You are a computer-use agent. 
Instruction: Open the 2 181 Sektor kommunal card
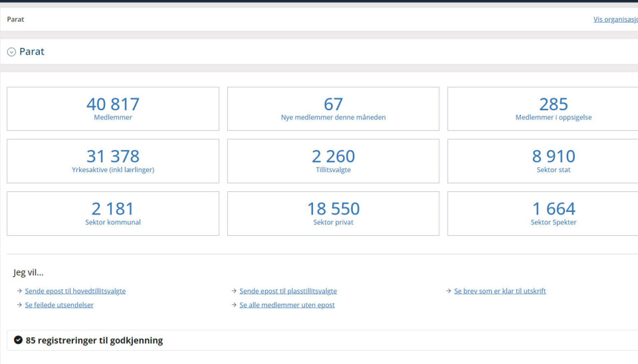click(113, 213)
